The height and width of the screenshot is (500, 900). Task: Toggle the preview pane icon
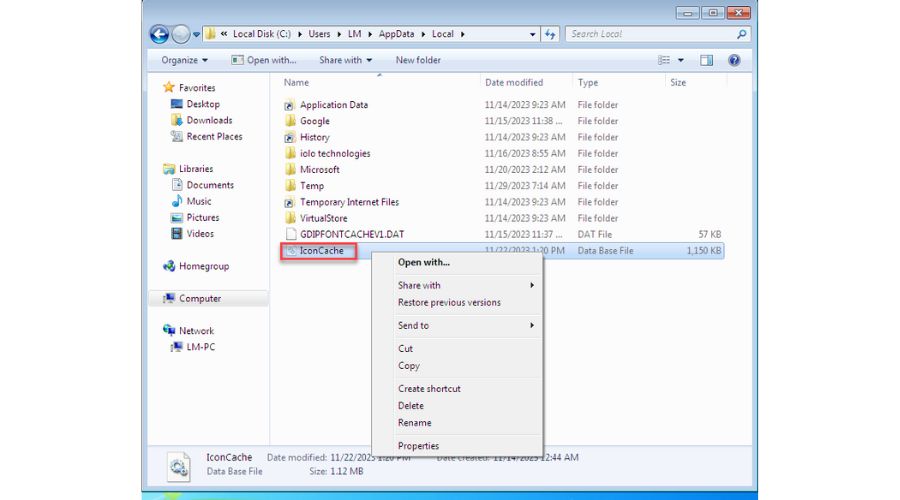707,60
